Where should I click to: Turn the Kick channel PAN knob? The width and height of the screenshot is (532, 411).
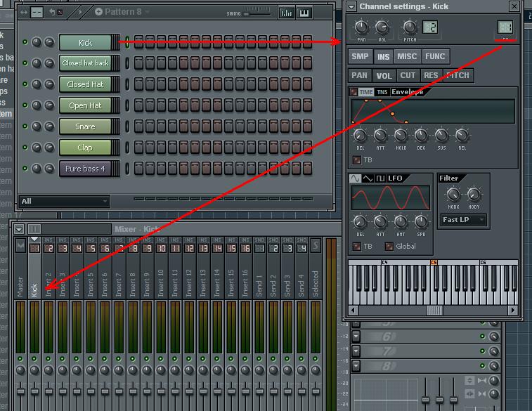tap(361, 27)
